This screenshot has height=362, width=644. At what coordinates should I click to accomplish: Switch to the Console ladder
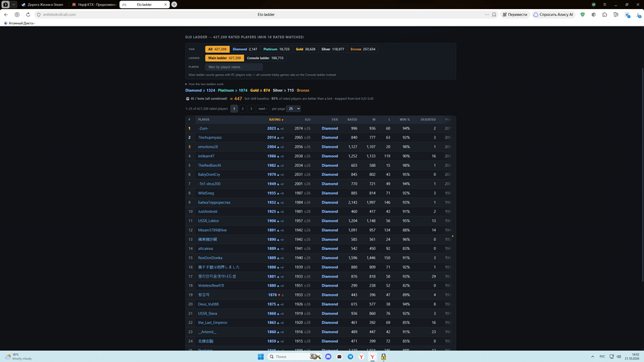click(x=265, y=58)
